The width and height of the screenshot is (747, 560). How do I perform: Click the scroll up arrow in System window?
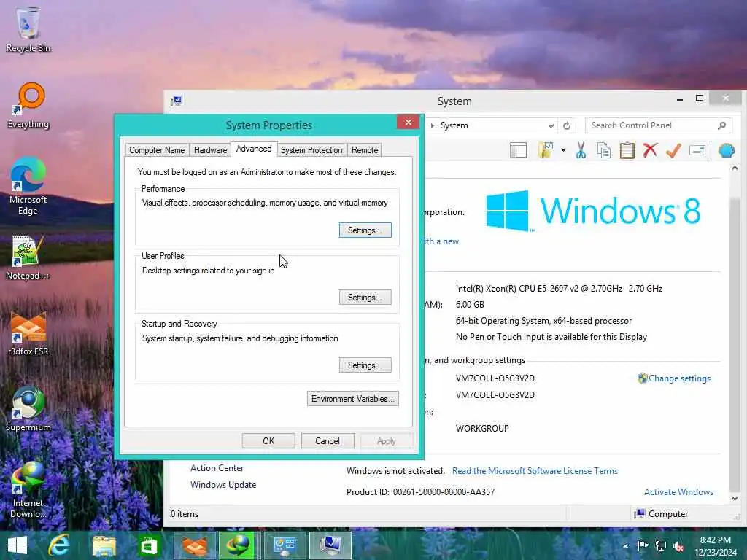click(x=735, y=168)
